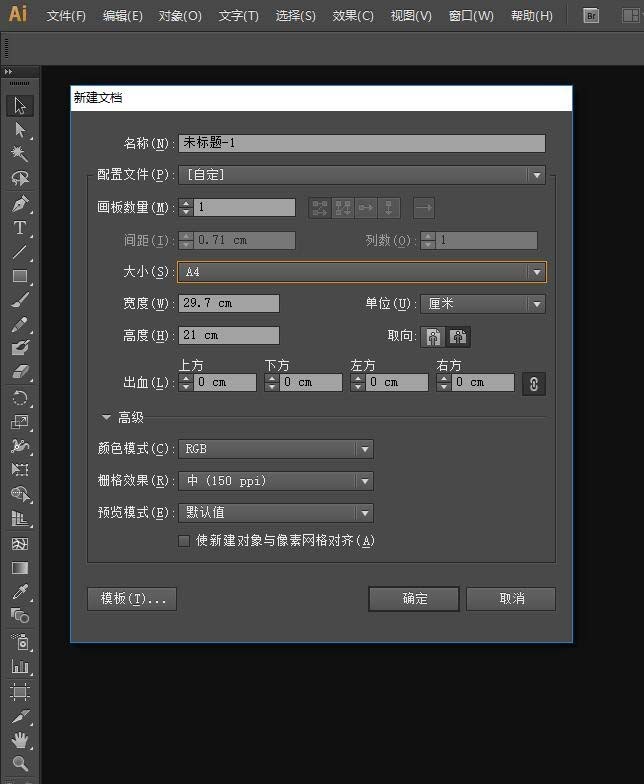
Task: Select the Shape Builder tool
Action: click(20, 494)
